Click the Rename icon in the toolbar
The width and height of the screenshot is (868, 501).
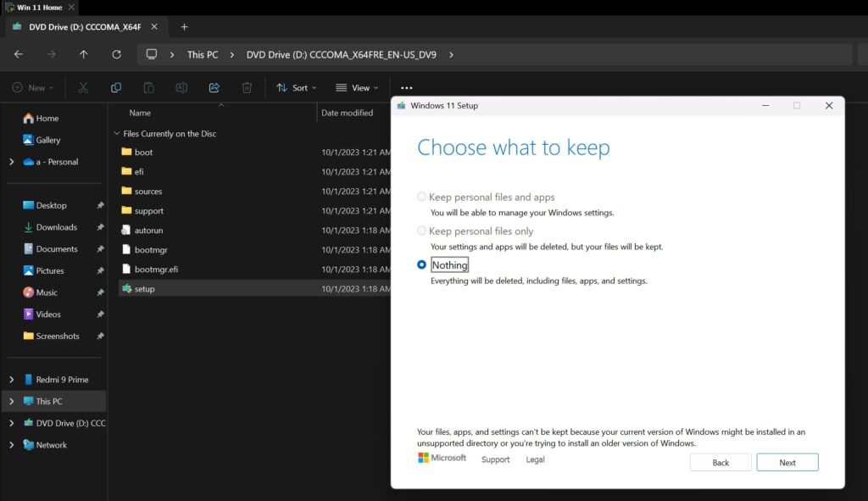pos(181,87)
